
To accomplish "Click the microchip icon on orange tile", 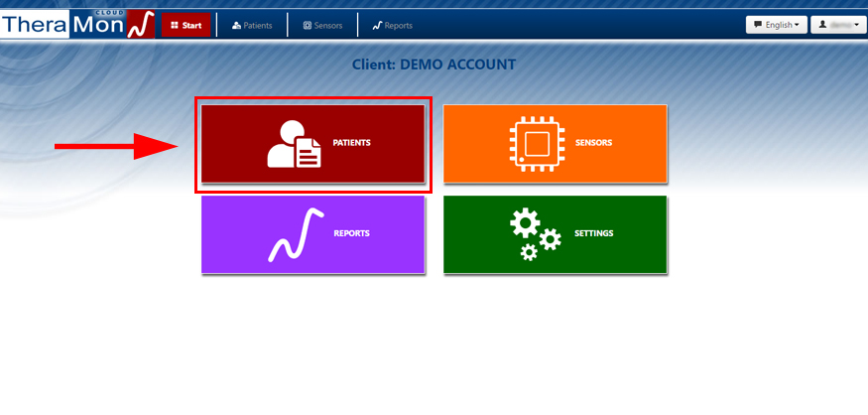I will point(536,144).
